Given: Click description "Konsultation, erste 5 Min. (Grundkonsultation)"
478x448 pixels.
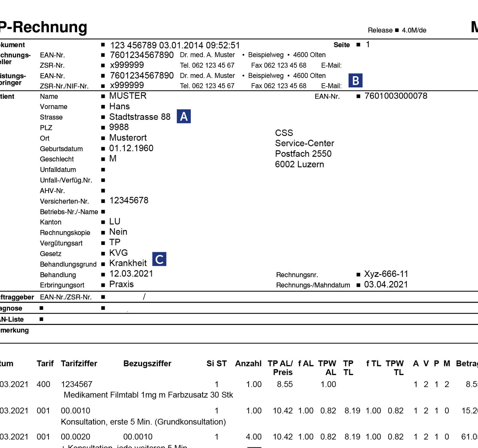Looking at the screenshot, I should pyautogui.click(x=143, y=422).
